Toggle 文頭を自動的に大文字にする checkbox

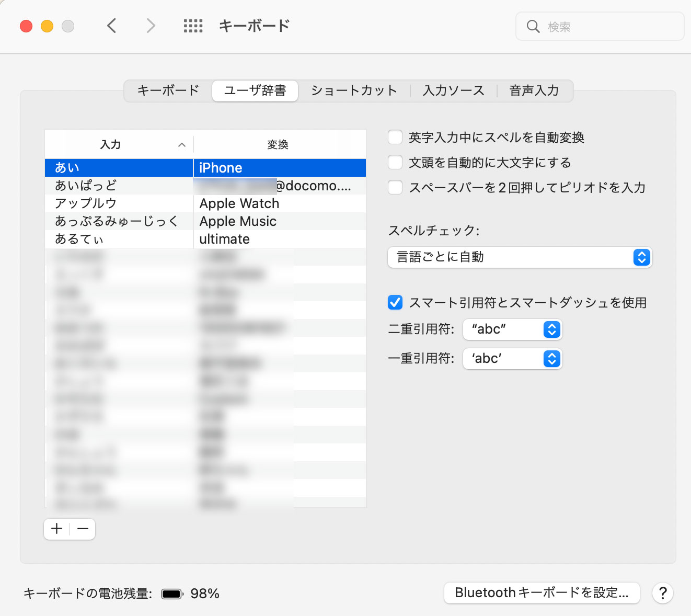point(395,163)
